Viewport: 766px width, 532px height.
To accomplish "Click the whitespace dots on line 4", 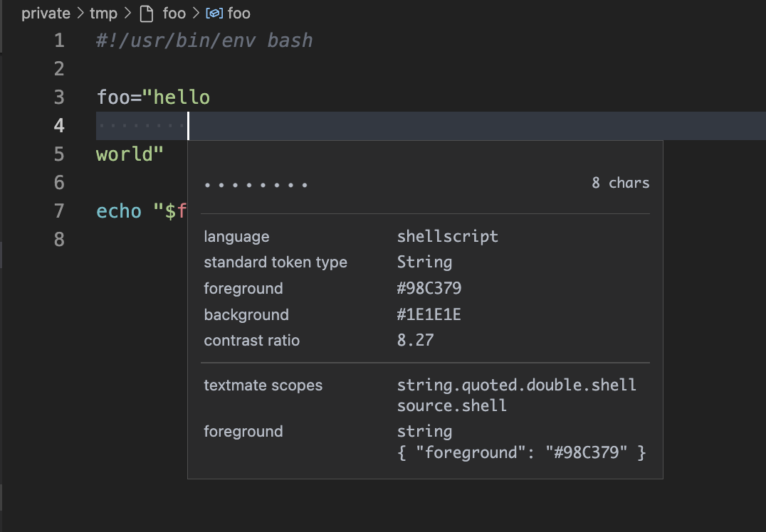I will [140, 125].
